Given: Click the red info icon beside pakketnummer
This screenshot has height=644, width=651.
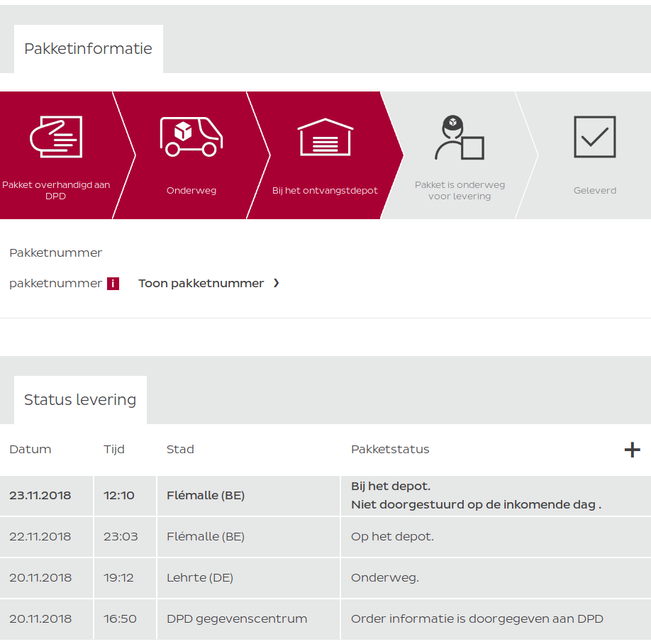Looking at the screenshot, I should [x=113, y=284].
